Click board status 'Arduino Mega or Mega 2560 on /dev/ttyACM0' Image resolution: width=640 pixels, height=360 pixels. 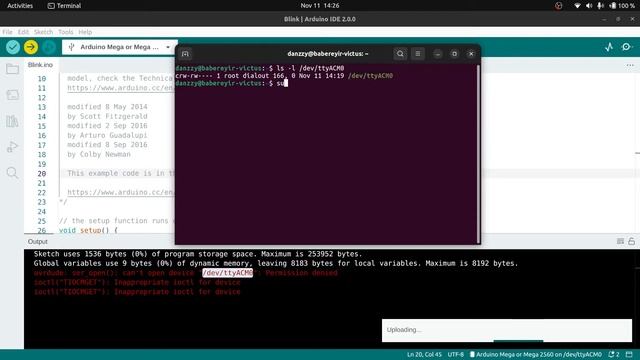pyautogui.click(x=536, y=354)
